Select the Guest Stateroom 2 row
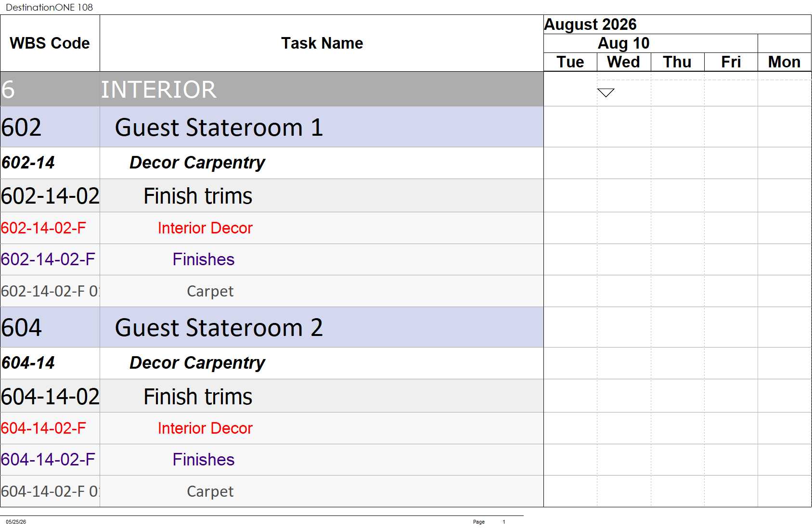Viewport: 812px width, 528px height. point(272,327)
